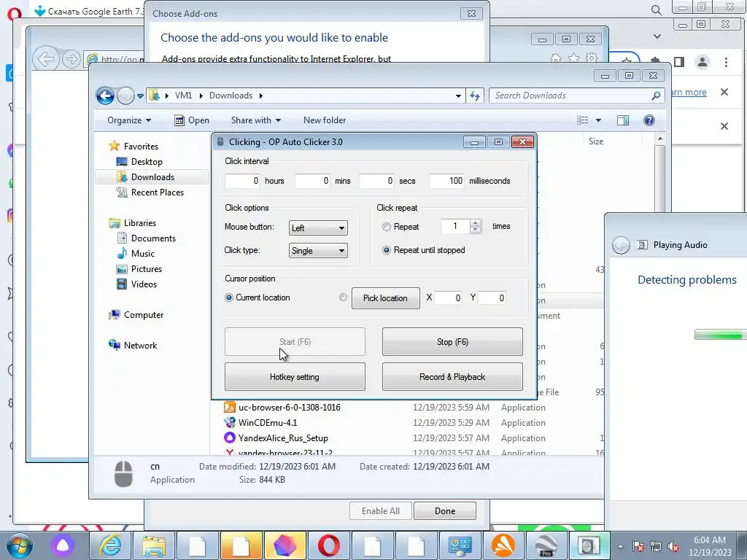Select Repeat until stopped option

tap(387, 250)
